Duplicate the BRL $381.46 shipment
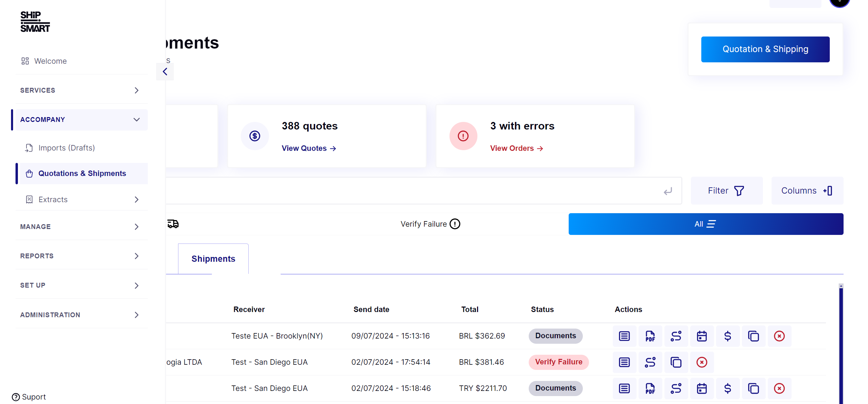 point(676,362)
